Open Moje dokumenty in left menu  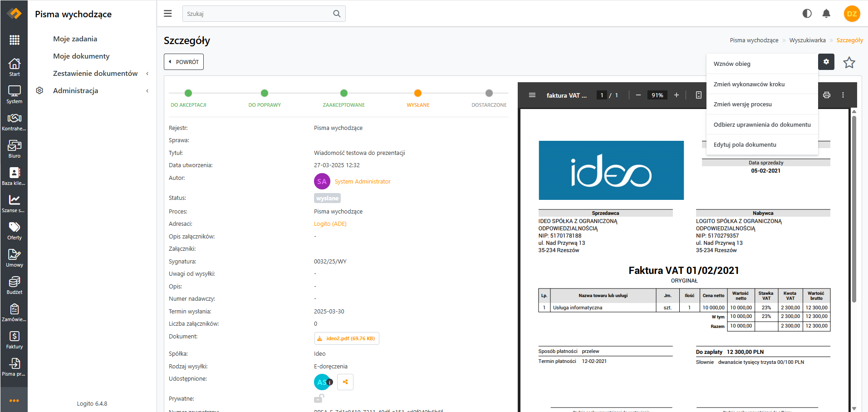pyautogui.click(x=81, y=56)
